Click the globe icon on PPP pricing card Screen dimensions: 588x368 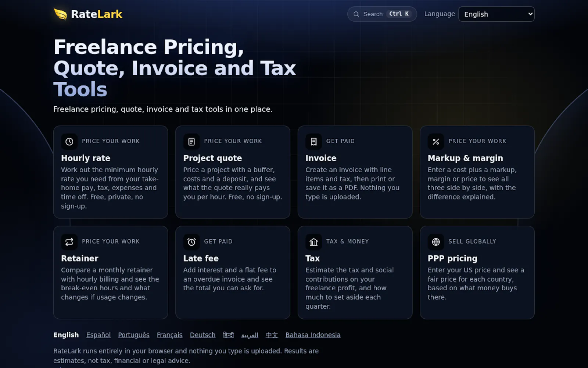point(436,242)
